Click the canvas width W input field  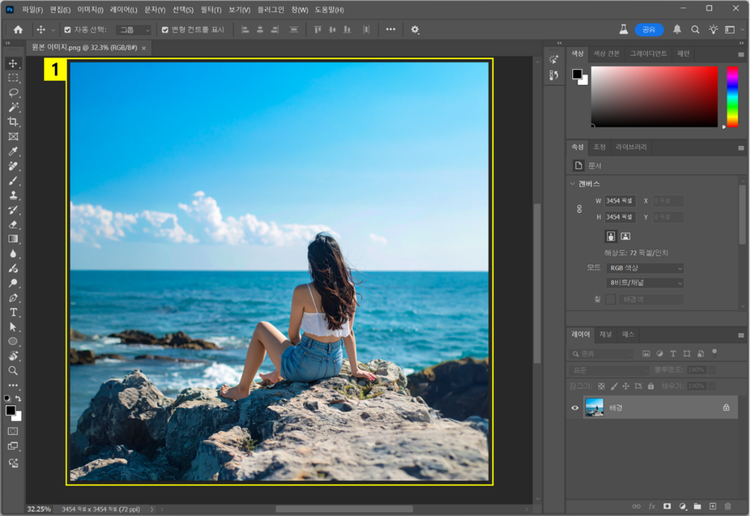(x=619, y=201)
